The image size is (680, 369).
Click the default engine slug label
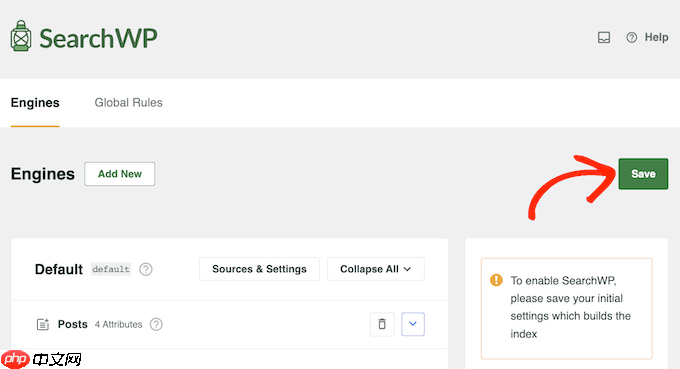[111, 269]
